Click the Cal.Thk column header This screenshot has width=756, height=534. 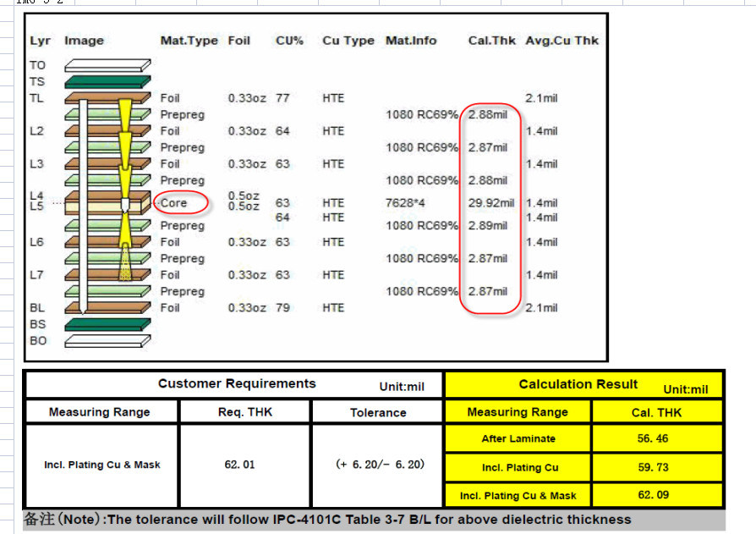point(491,41)
